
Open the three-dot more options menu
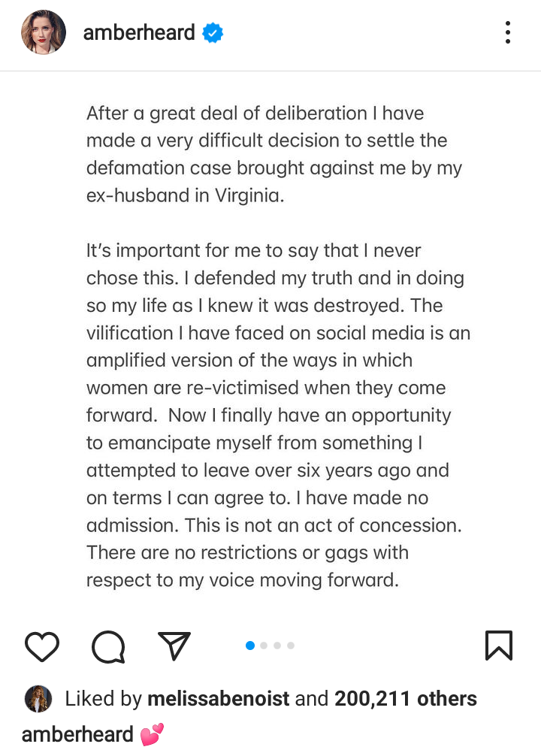click(x=508, y=33)
